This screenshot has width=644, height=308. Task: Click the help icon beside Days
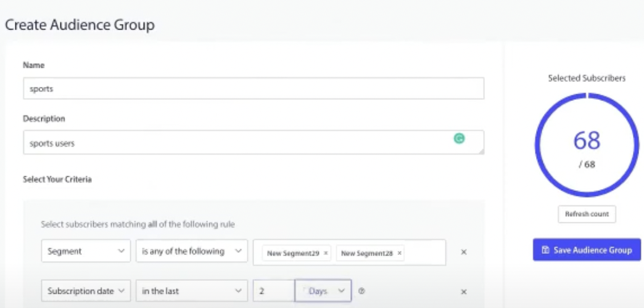[x=361, y=291]
